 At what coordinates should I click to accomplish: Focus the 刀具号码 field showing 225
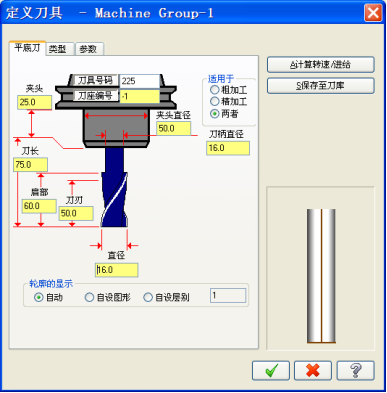point(140,81)
